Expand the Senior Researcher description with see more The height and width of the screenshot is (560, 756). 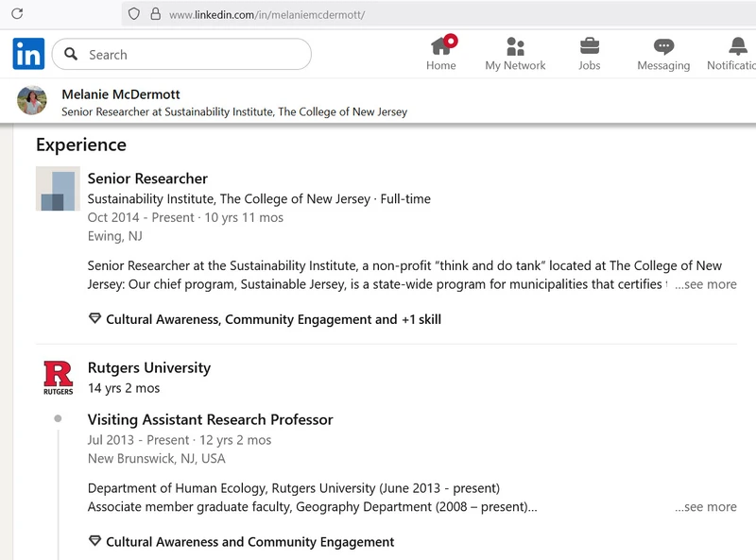705,284
